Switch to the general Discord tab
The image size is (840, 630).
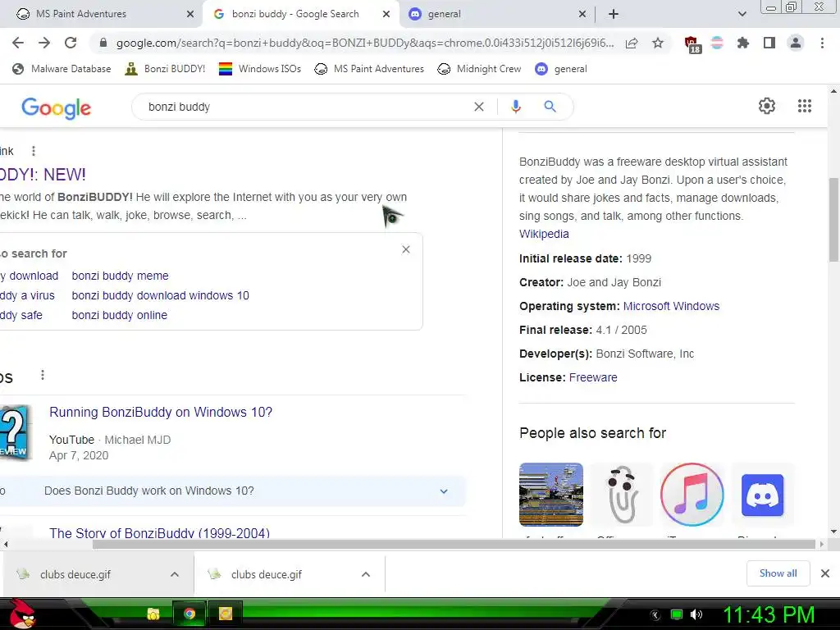(x=496, y=14)
